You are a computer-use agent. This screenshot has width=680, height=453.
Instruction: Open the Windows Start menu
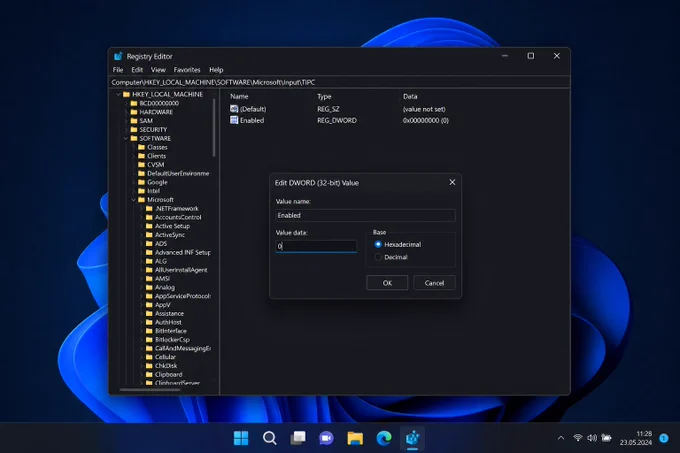[241, 438]
